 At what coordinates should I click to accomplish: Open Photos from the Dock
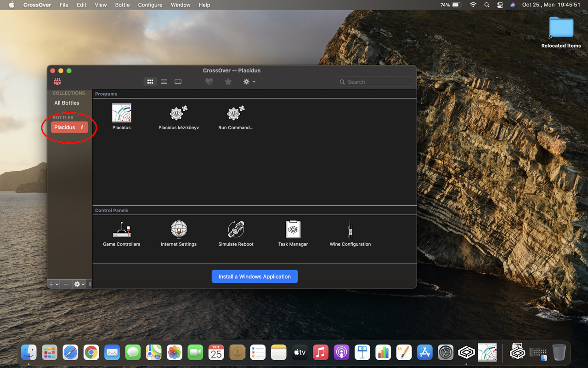pos(175,353)
